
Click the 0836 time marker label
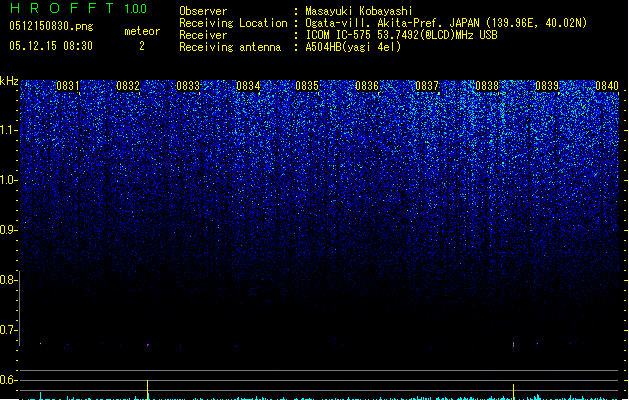coord(367,86)
